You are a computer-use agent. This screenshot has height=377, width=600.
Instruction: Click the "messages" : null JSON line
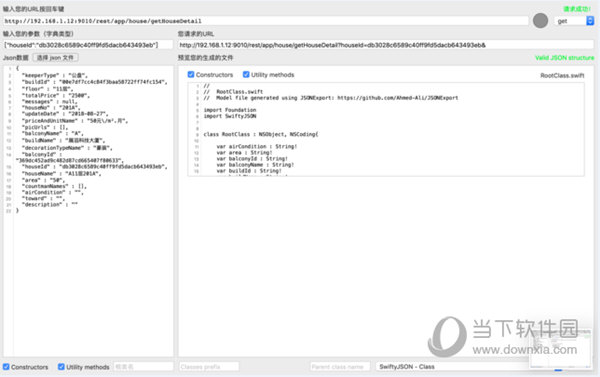point(49,101)
